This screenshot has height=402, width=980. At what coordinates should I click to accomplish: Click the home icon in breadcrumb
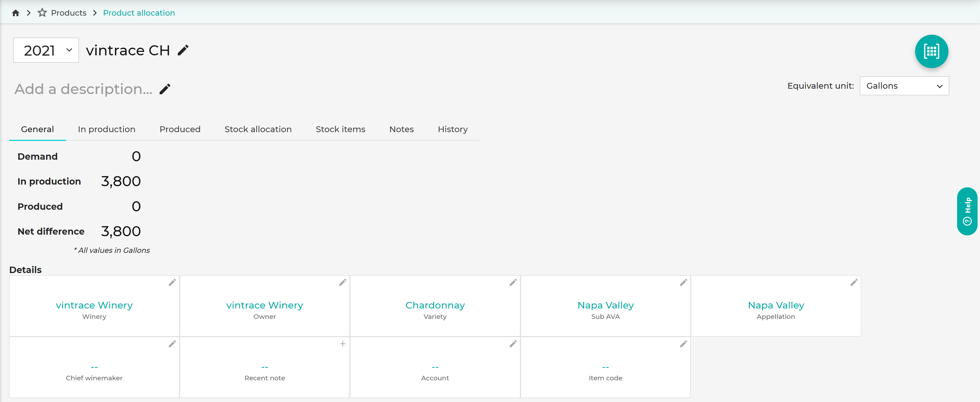[x=16, y=13]
